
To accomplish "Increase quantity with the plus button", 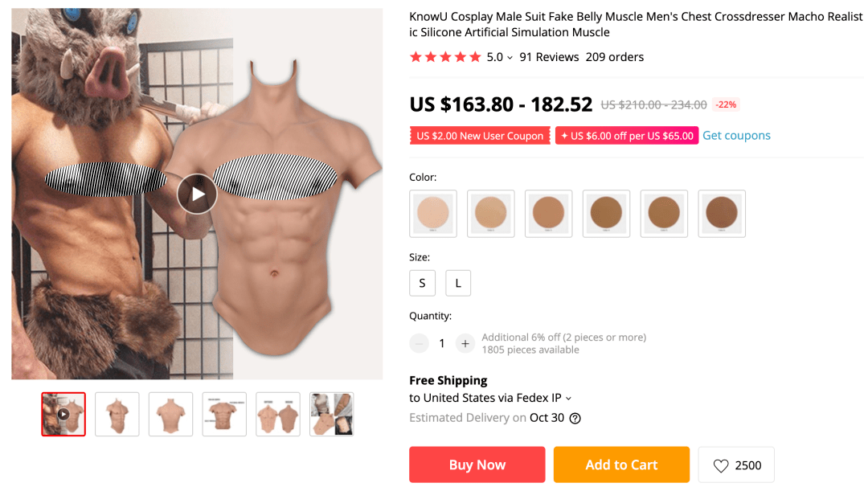I will [465, 344].
